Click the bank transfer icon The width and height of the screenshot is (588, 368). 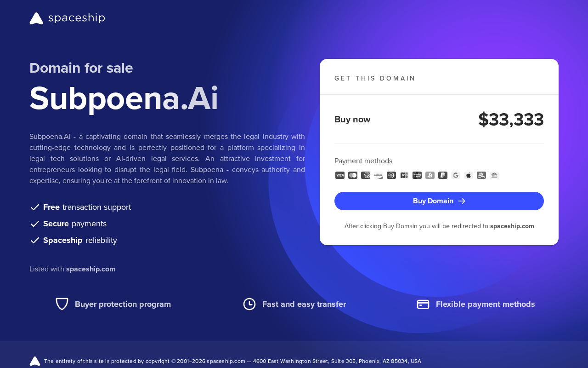[x=494, y=175]
